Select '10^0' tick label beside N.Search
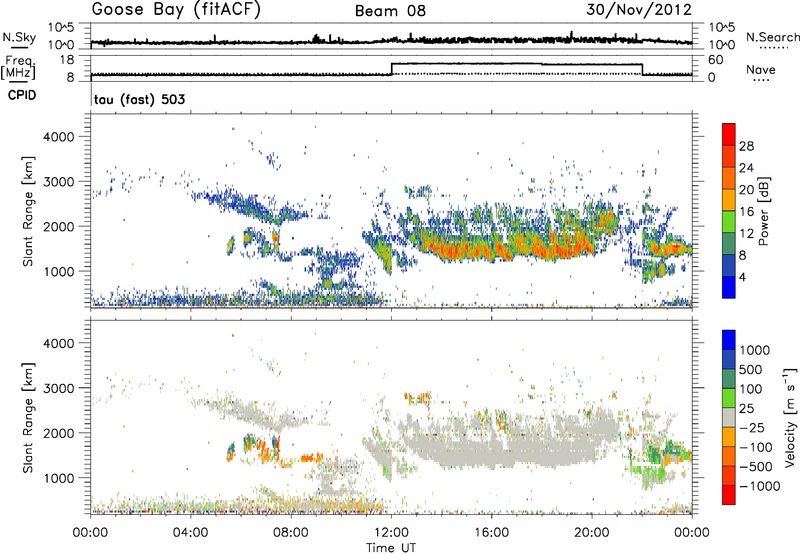Screen dimensions: 800x554 point(721,45)
